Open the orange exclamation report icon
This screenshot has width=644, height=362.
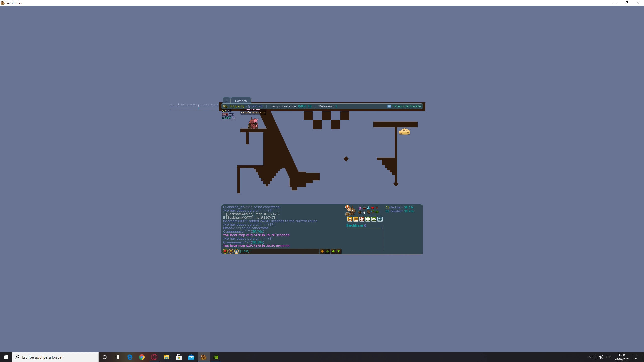[x=347, y=207]
